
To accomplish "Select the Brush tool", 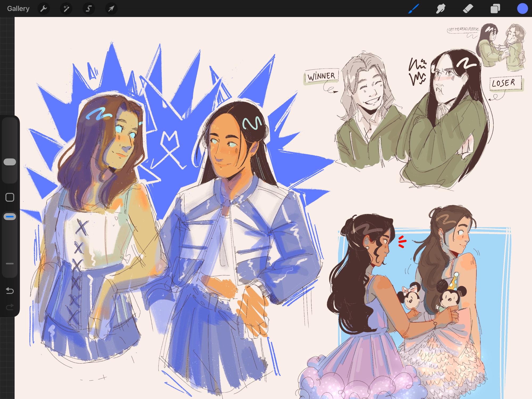I will coord(414,9).
